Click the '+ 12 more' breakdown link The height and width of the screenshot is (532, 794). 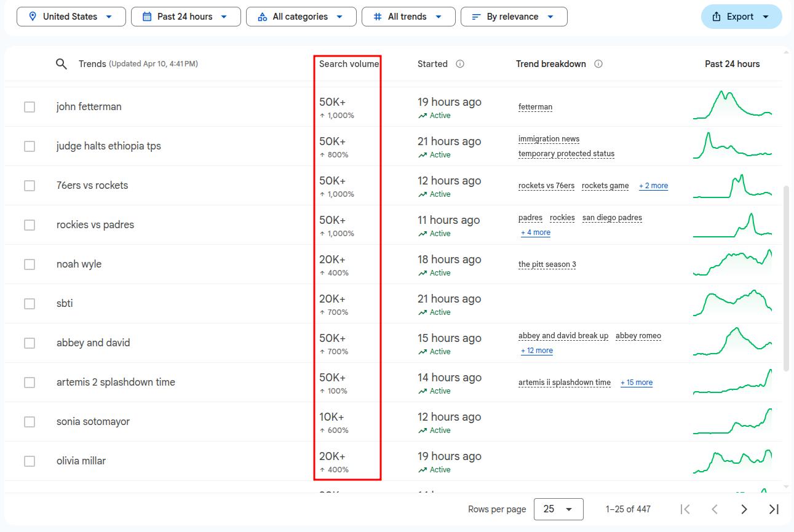point(536,351)
